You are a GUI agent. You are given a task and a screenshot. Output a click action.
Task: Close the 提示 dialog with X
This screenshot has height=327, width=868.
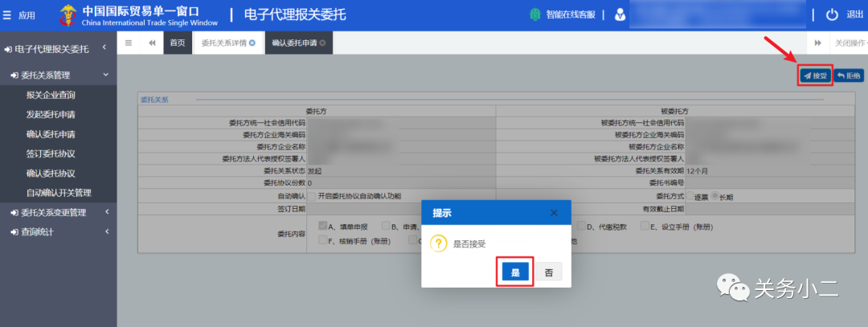pyautogui.click(x=554, y=213)
